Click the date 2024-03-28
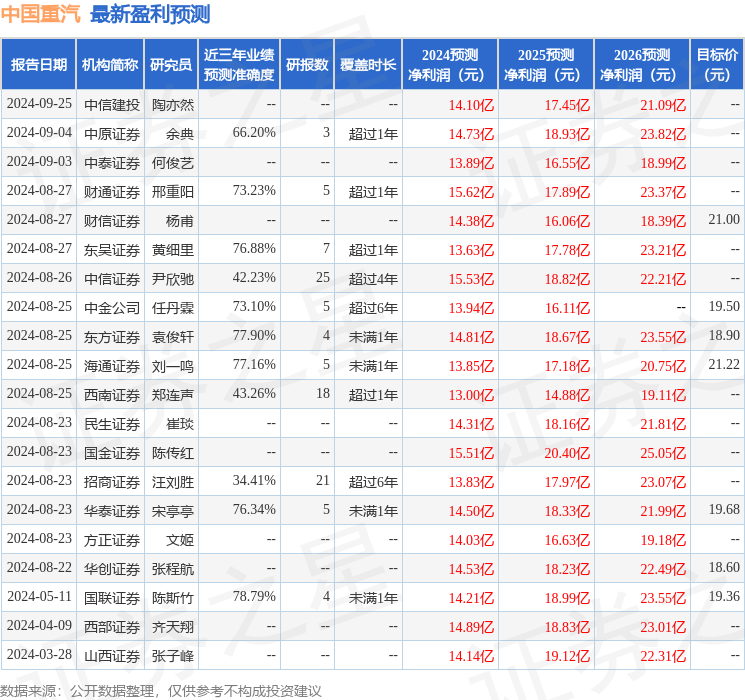The image size is (745, 700). 39,654
